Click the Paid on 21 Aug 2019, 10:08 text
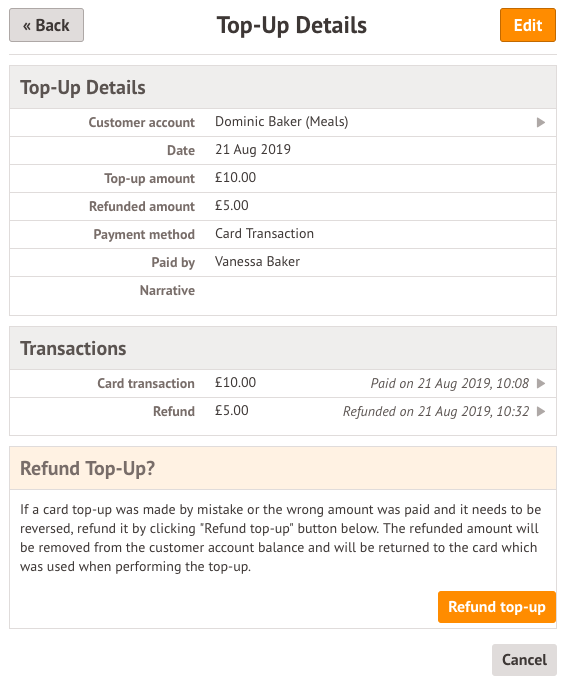This screenshot has width=566, height=690. click(x=449, y=383)
